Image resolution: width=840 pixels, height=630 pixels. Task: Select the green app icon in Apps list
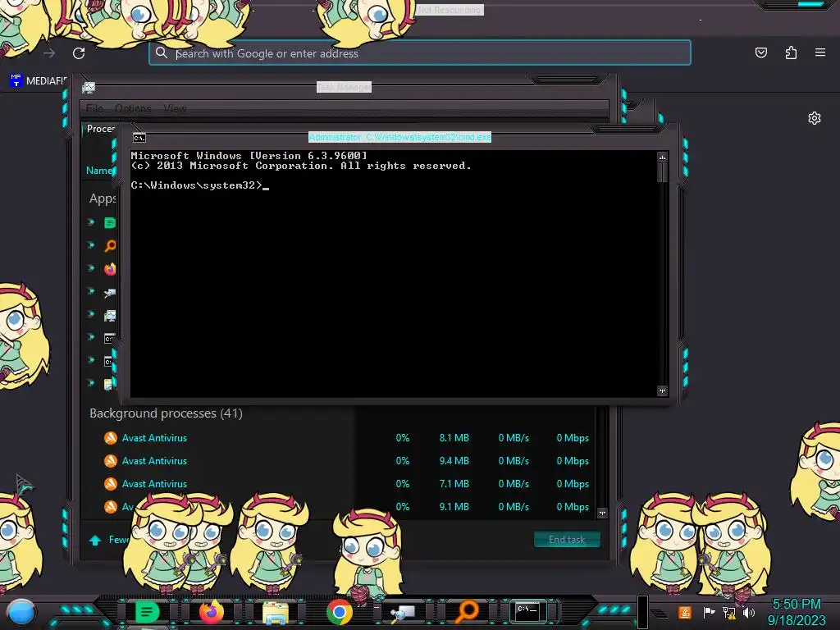(110, 223)
